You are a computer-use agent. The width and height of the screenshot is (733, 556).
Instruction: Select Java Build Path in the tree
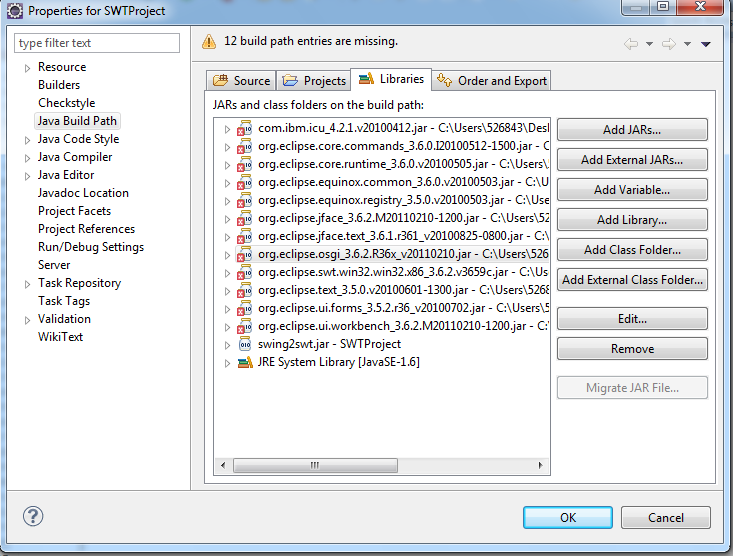[x=77, y=121]
